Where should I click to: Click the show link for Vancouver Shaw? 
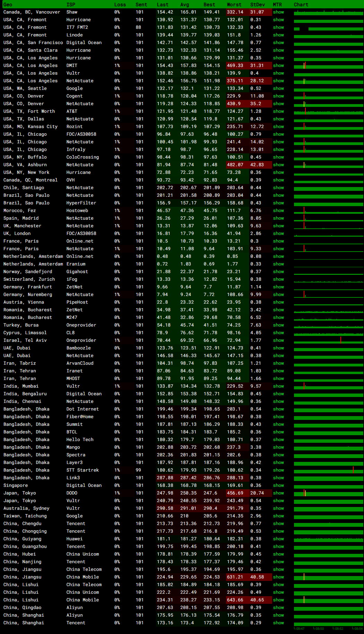[278, 12]
